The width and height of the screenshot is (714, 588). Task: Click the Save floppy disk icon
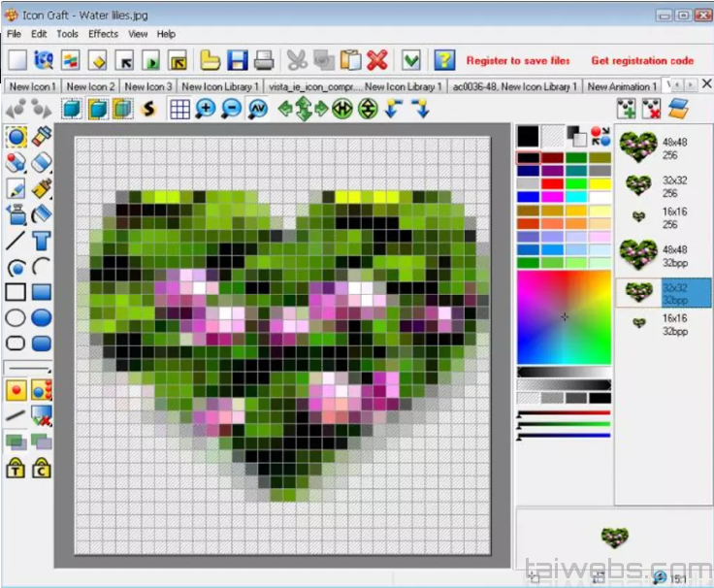coord(238,60)
